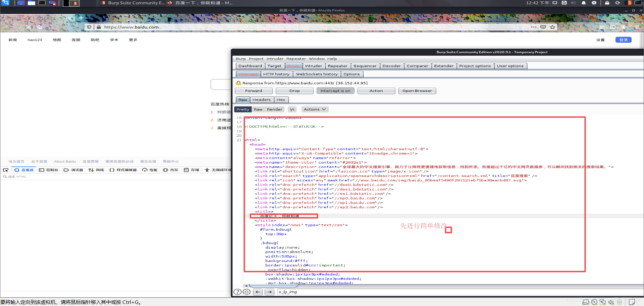Click the Forward button in Burp
Image resolution: width=644 pixels, height=306 pixels.
click(x=254, y=91)
